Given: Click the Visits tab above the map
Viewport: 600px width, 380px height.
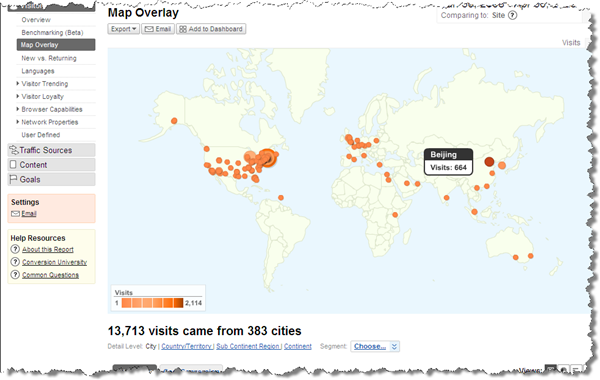Looking at the screenshot, I should (571, 43).
